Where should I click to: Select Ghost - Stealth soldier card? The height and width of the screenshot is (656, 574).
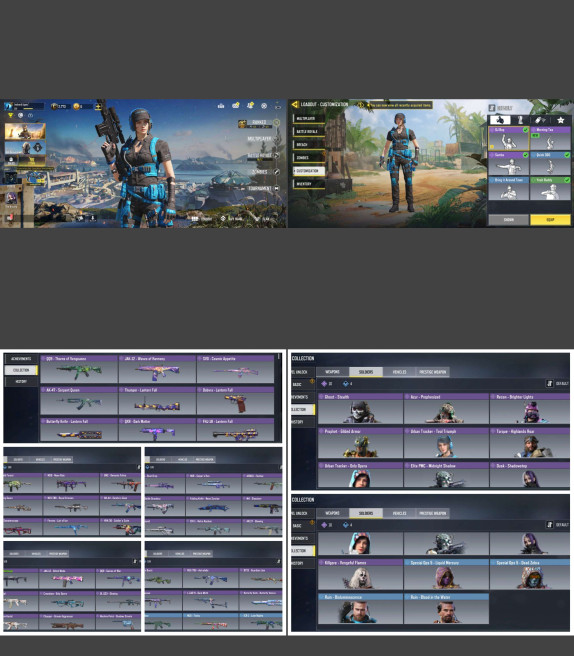pos(360,408)
